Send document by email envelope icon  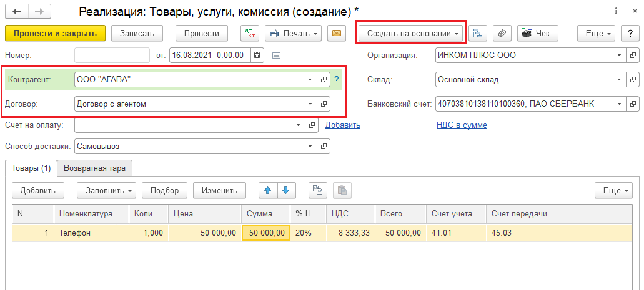(x=336, y=33)
